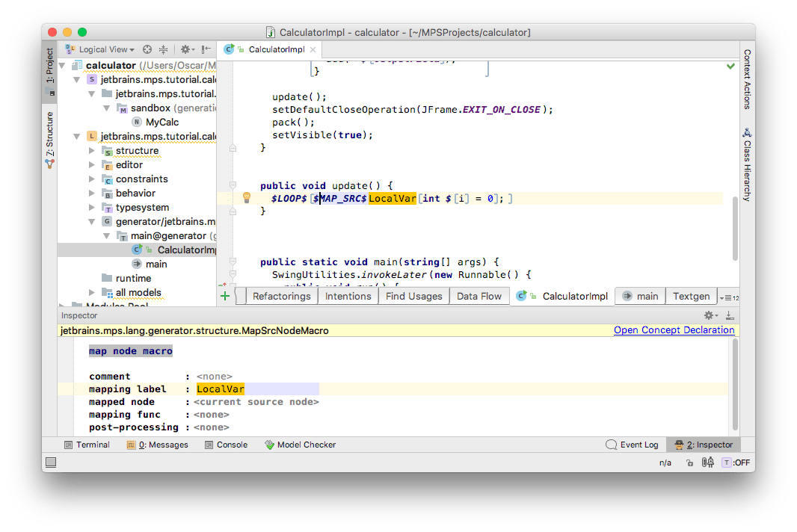This screenshot has height=532, width=797.
Task: Click the scroll from source target icon
Action: click(147, 49)
